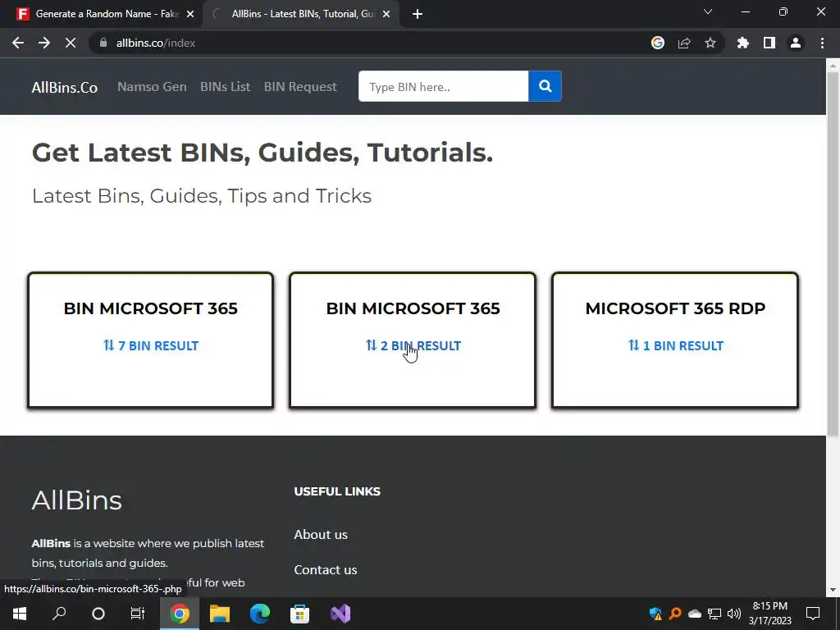Click the Windows Security tray icon
Screen dimensions: 840x630
tap(655, 614)
